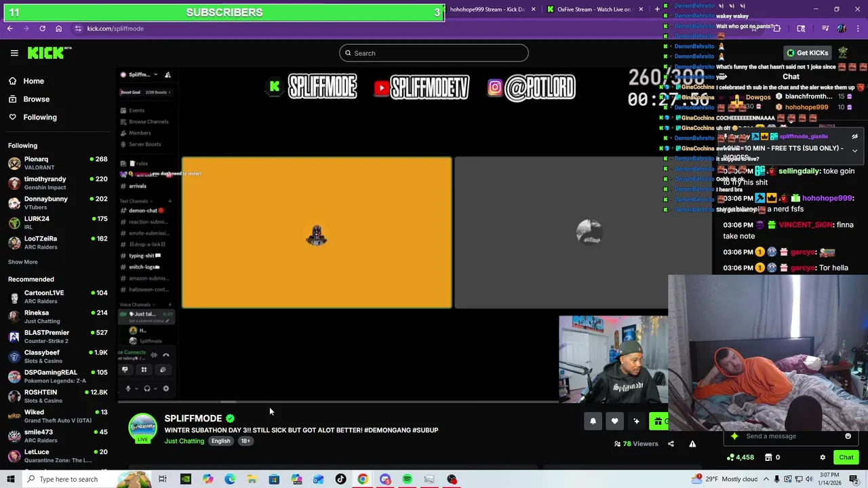
Task: Click the heart follow button
Action: coord(614,422)
